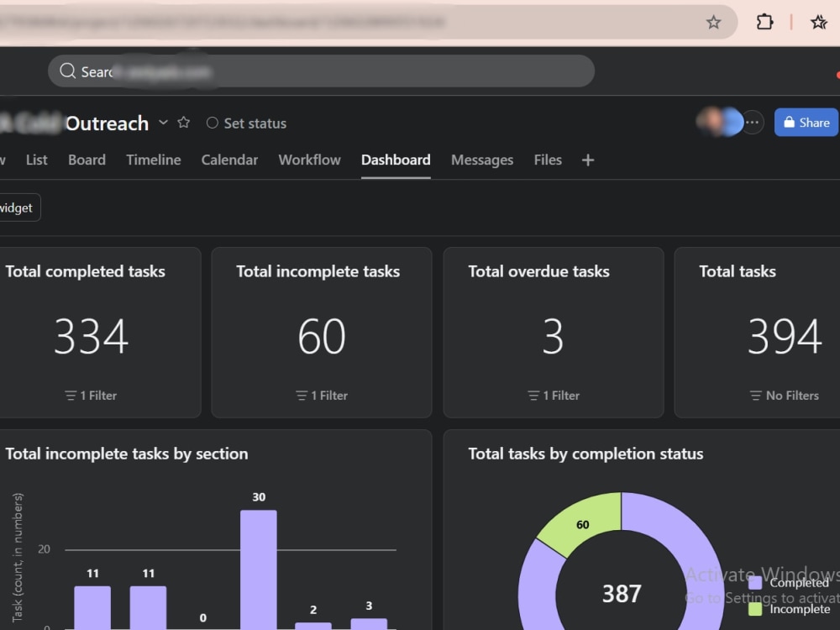Click the 394 total tasks count
840x630 pixels.
785,337
